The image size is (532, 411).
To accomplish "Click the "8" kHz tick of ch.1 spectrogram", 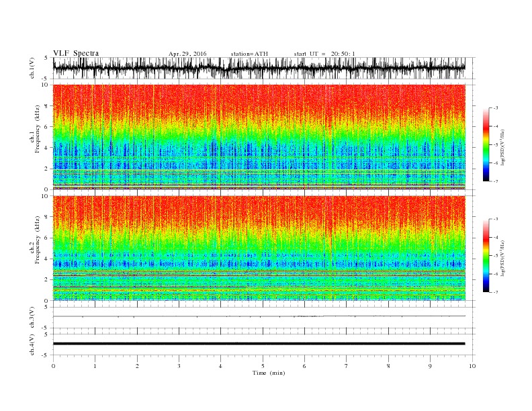I will [47, 106].
